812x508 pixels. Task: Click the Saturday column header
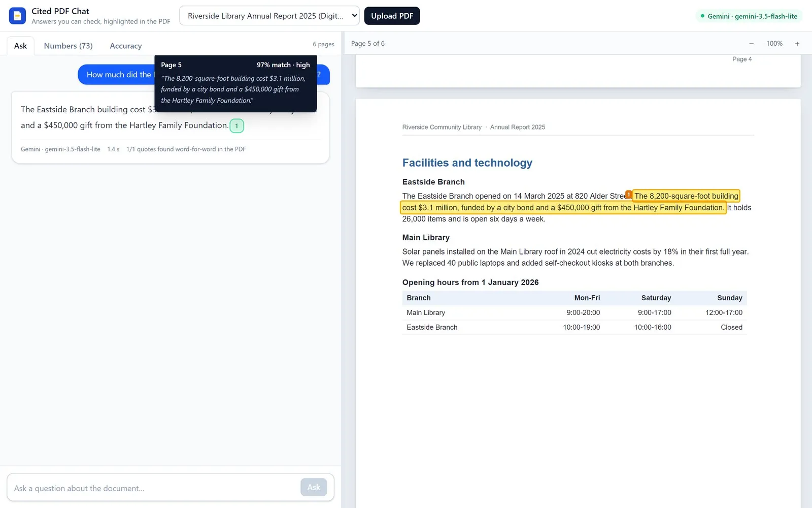[x=656, y=298]
